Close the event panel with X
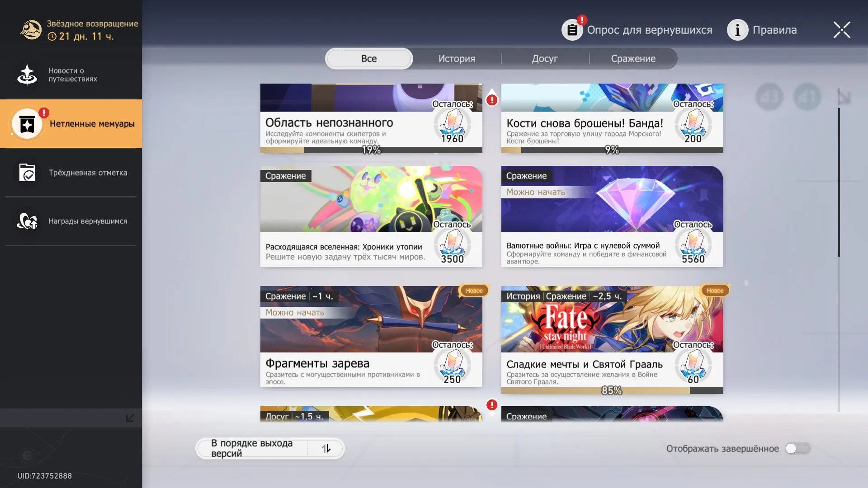This screenshot has height=488, width=868. tap(842, 30)
